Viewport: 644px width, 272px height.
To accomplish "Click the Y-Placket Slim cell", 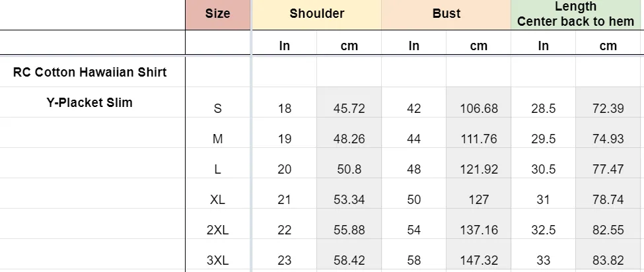I will (x=90, y=102).
